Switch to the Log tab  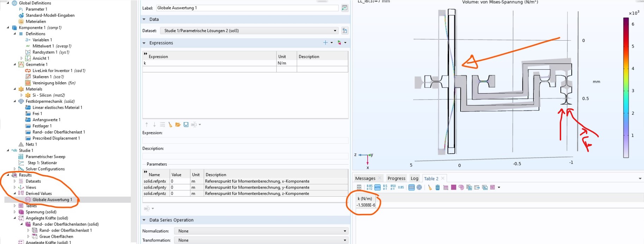point(415,178)
